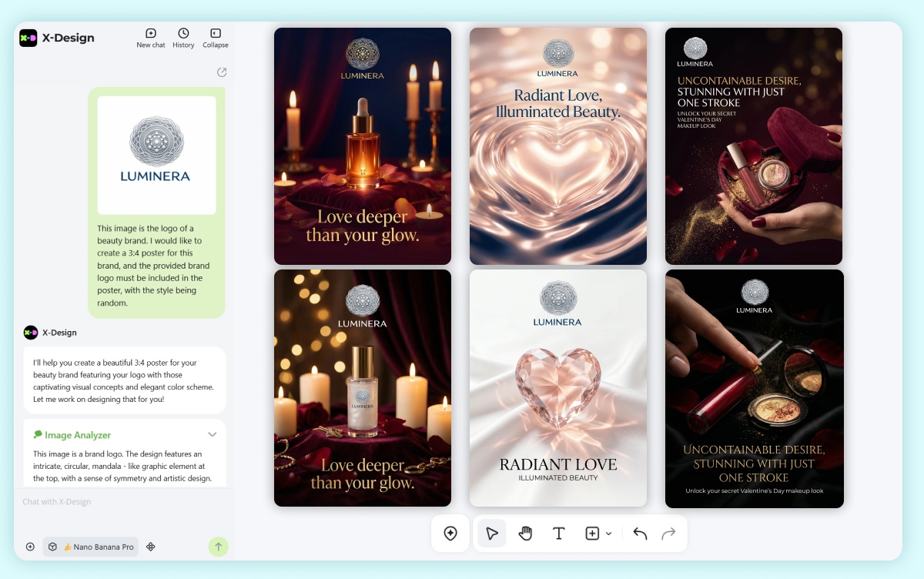The height and width of the screenshot is (579, 924).
Task: Select the Radiant Love crystal heart poster
Action: pos(558,388)
